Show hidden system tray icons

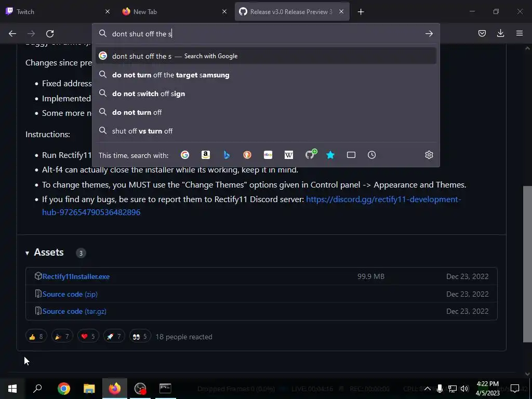428,389
